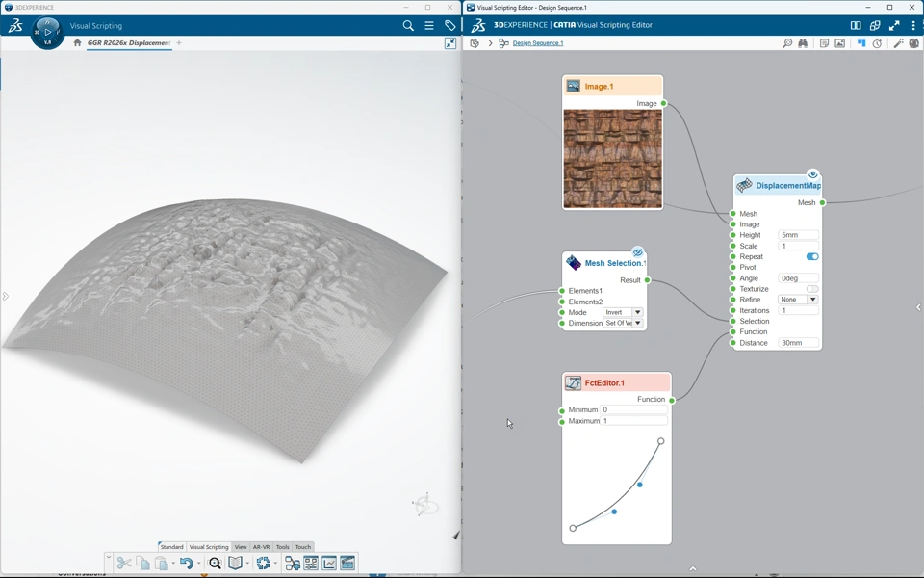Open the hamburger menu in 3DEXPERIENCE header

pos(429,25)
